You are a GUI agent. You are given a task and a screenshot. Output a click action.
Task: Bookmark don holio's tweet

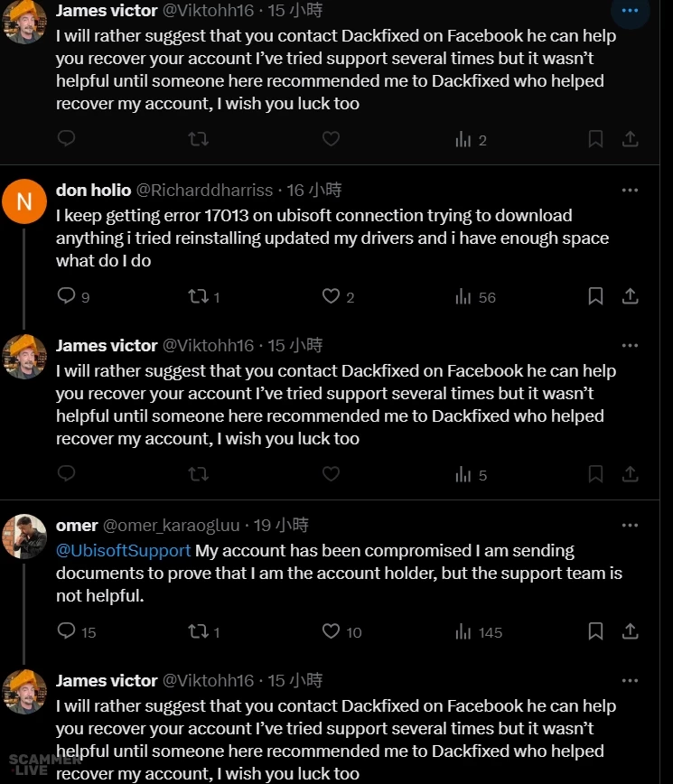pyautogui.click(x=595, y=296)
